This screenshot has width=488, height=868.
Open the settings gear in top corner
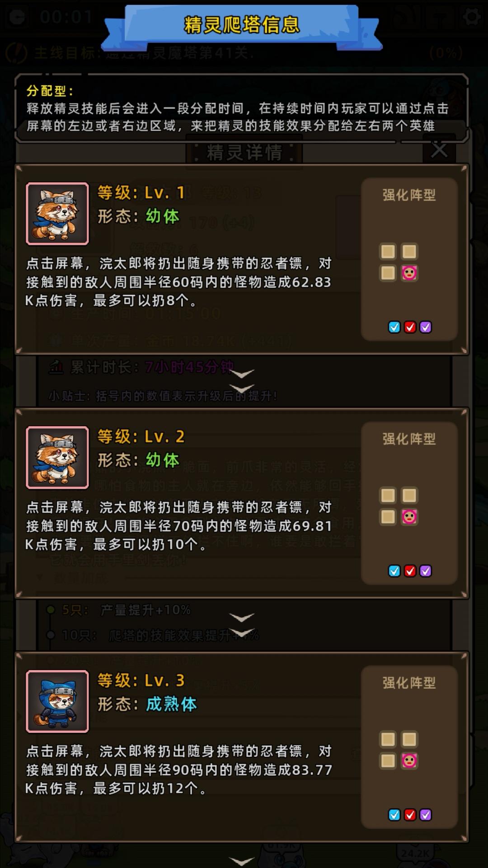(472, 17)
